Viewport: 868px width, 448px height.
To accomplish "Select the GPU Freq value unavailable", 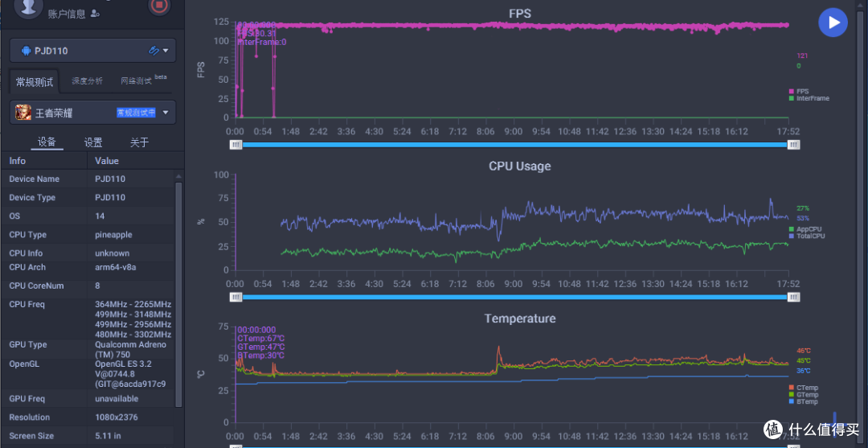I will click(x=117, y=399).
